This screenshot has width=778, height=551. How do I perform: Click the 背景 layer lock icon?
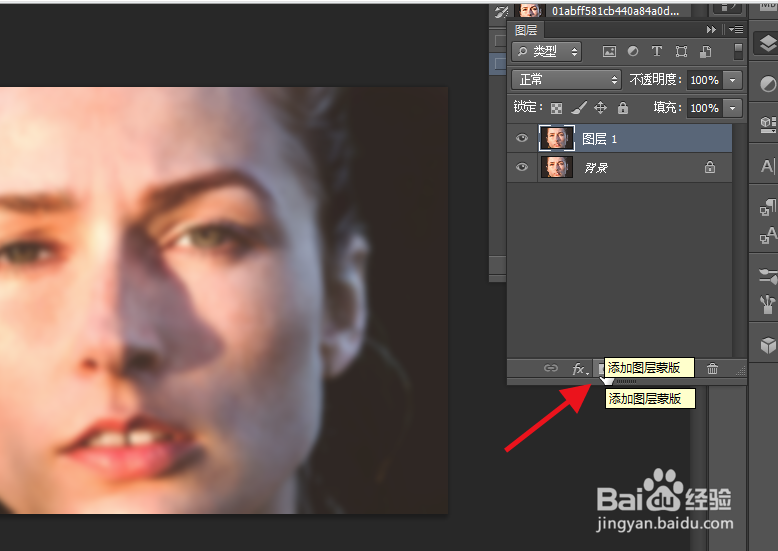(710, 167)
